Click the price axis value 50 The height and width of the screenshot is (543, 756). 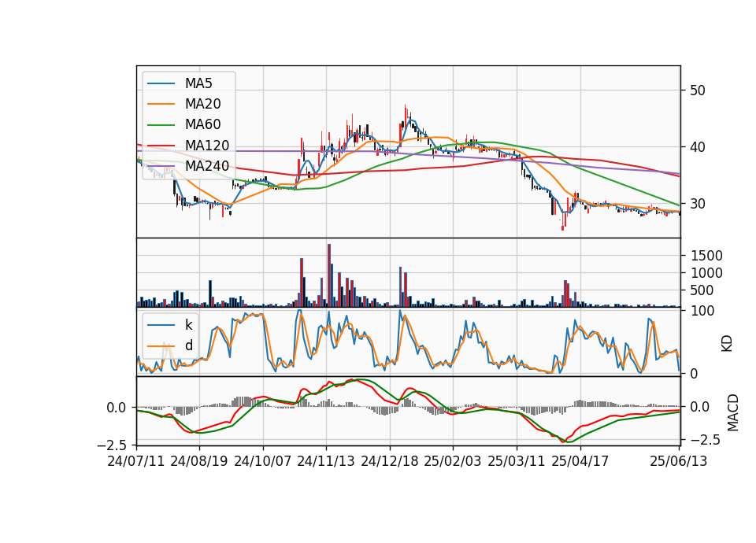pos(697,90)
